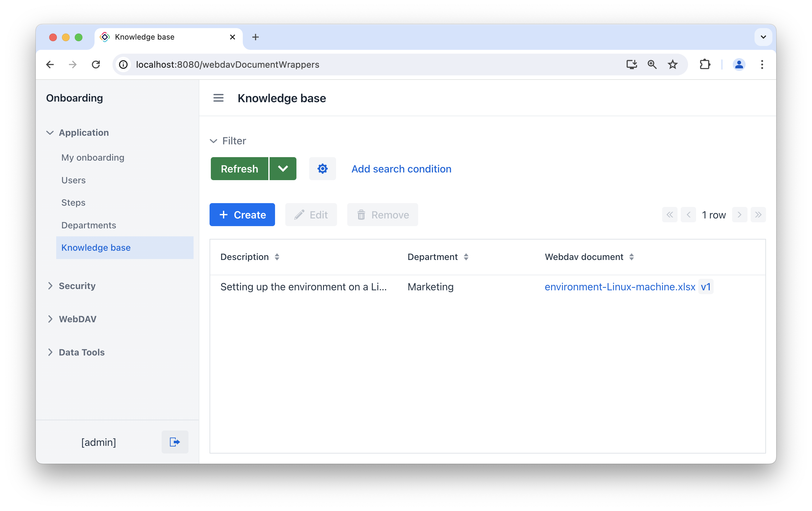Open environment-Linux-machine.xlsx document link
This screenshot has width=812, height=511.
(x=620, y=287)
